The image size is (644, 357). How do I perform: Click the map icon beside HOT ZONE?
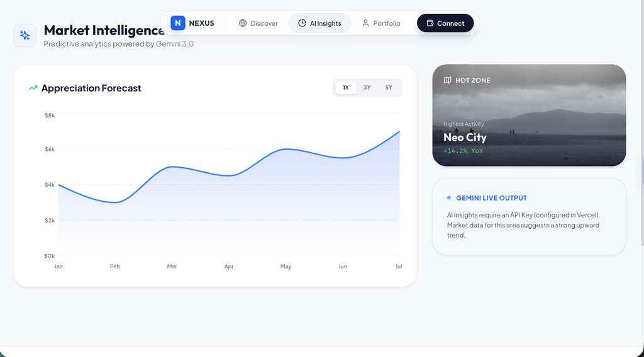(447, 80)
